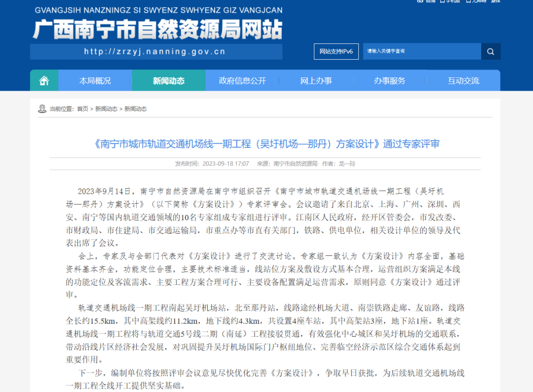533x392 pixels.
Task: Click the http://zrzyj.nanning.gov.cn URL banner
Action: point(156,51)
